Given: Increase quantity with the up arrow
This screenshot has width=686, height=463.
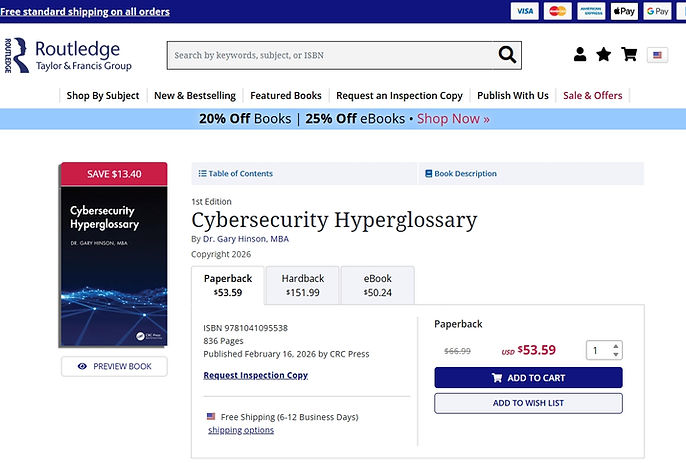Looking at the screenshot, I should (x=616, y=346).
